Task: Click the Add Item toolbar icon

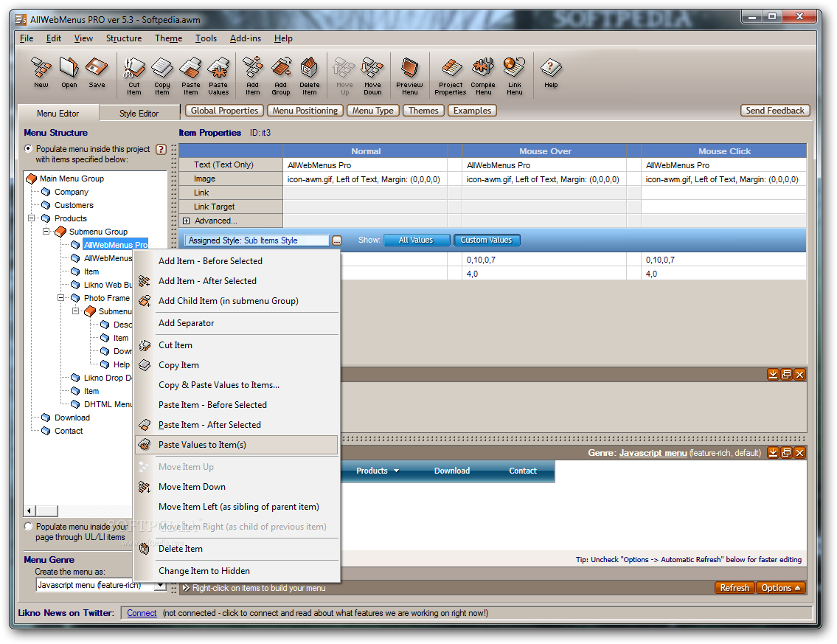Action: pyautogui.click(x=252, y=75)
